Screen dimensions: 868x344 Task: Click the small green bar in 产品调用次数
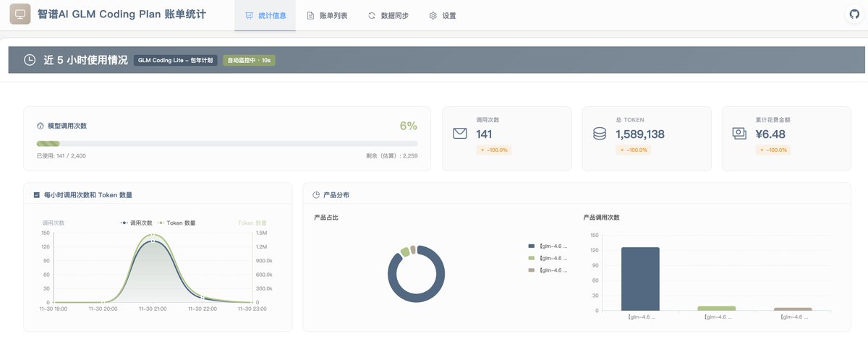pos(716,309)
